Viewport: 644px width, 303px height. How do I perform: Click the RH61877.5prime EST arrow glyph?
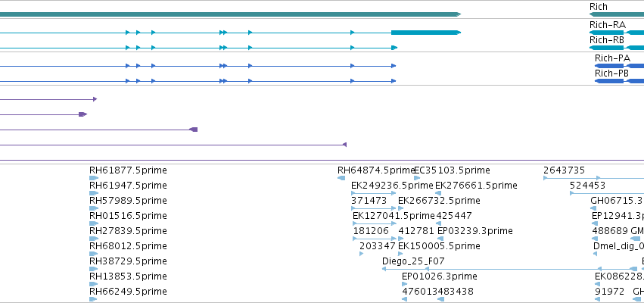point(94,178)
